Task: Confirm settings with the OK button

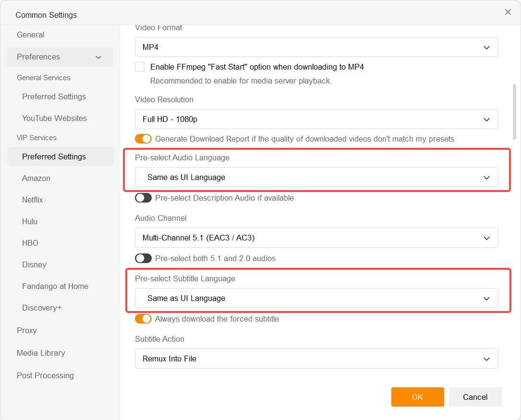Action: coord(417,397)
